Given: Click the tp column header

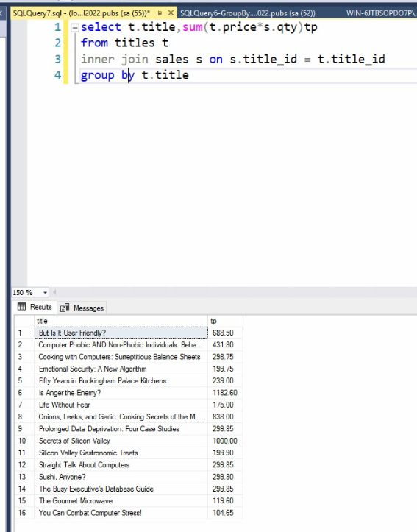Looking at the screenshot, I should pos(225,321).
